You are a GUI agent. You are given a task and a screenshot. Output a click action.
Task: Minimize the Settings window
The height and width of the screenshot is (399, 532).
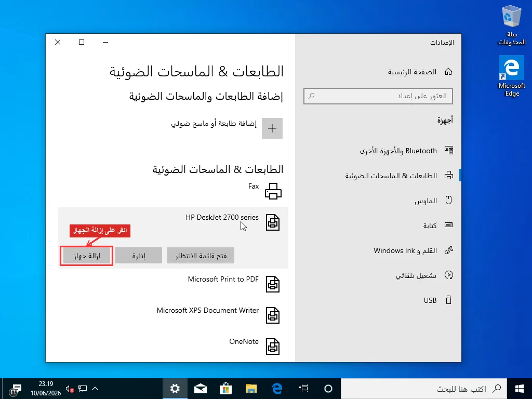(105, 42)
